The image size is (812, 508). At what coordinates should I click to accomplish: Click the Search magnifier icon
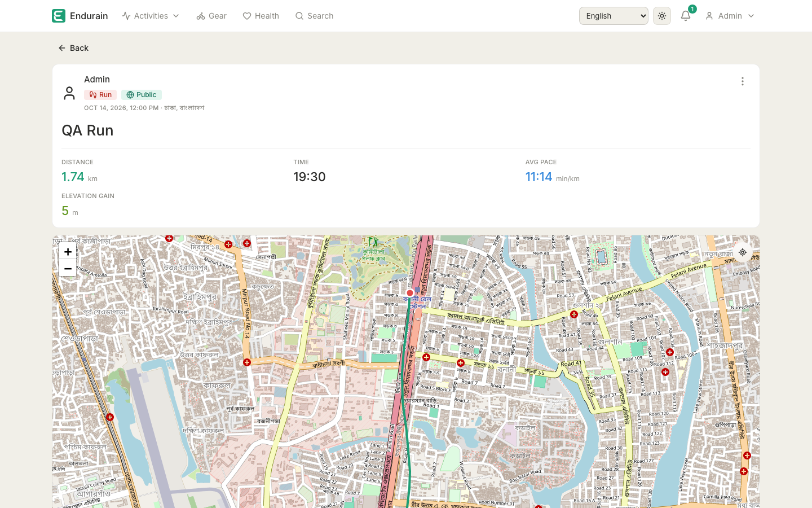[x=299, y=16]
